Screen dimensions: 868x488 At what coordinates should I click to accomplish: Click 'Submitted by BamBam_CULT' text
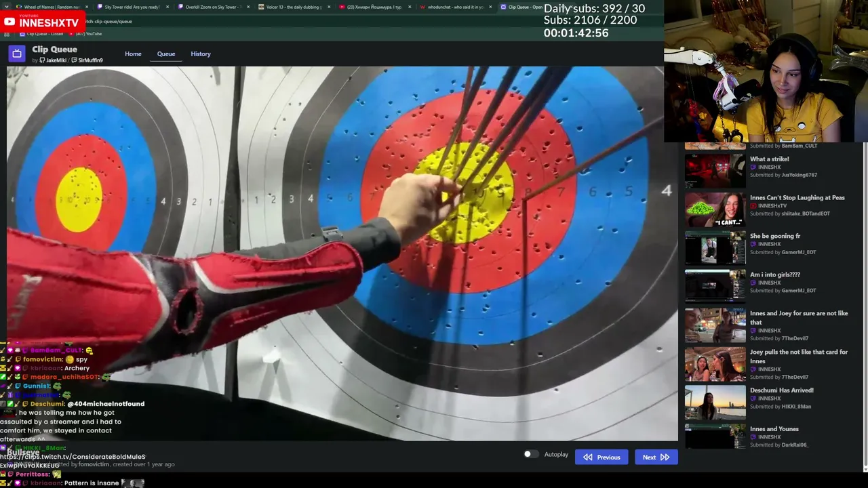[x=783, y=146]
